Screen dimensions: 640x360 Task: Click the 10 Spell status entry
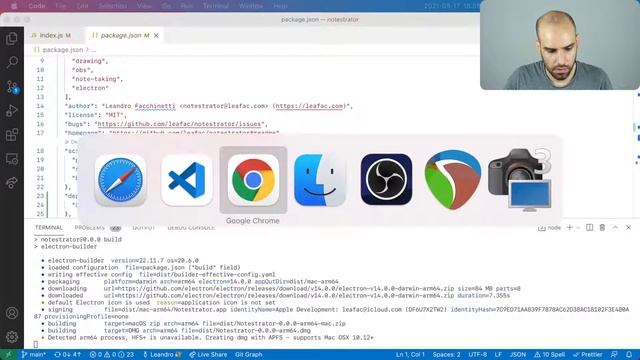click(549, 354)
